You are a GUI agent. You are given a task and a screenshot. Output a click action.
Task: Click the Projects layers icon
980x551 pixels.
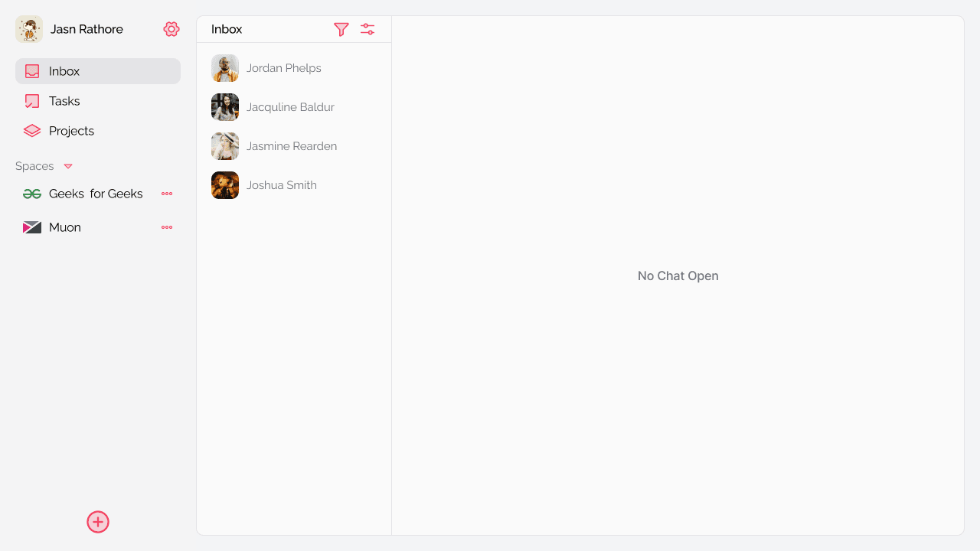click(x=32, y=131)
